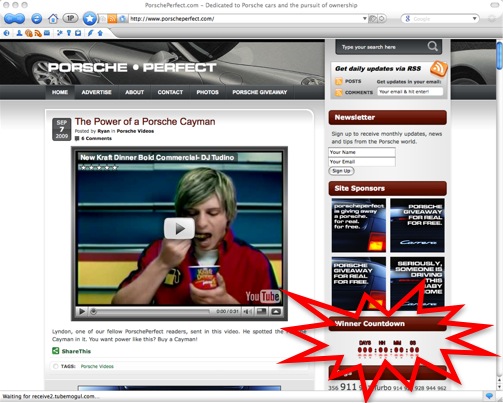
Task: Mute the video using speaker icon
Action: coord(247,311)
